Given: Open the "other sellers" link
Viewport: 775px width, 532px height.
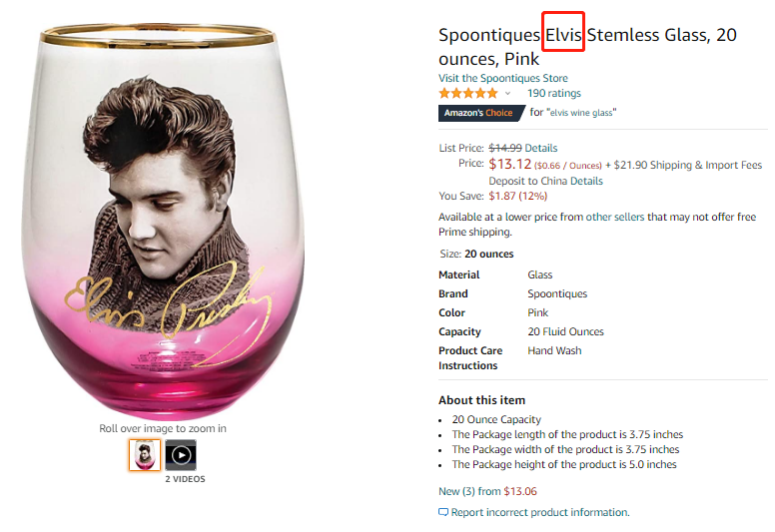Looking at the screenshot, I should pyautogui.click(x=614, y=217).
